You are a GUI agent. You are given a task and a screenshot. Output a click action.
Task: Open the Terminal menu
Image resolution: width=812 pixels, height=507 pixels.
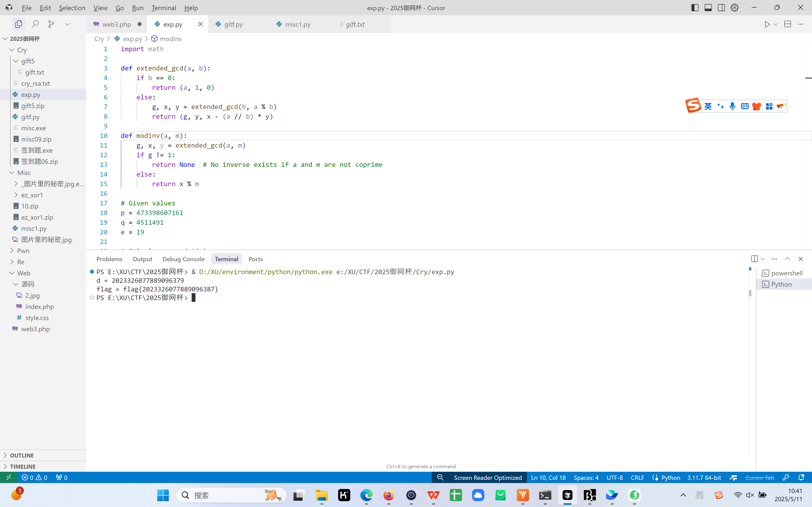(163, 8)
